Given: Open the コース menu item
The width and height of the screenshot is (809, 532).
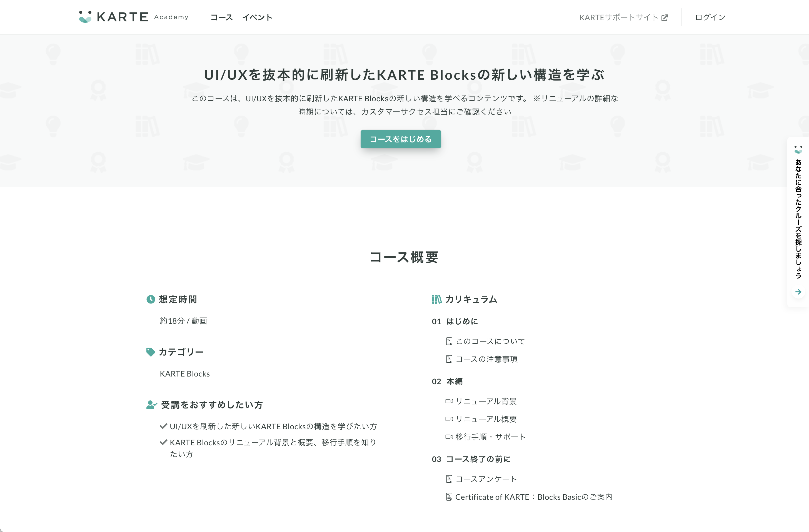Looking at the screenshot, I should click(221, 17).
